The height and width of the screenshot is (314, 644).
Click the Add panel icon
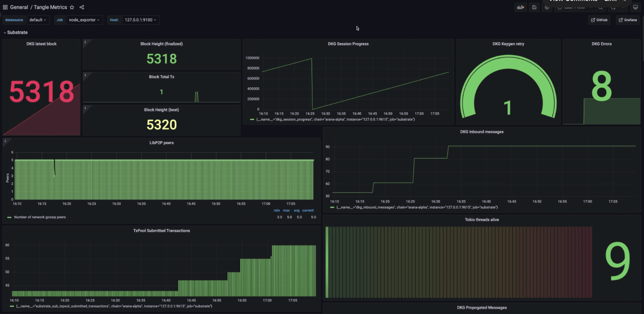520,7
